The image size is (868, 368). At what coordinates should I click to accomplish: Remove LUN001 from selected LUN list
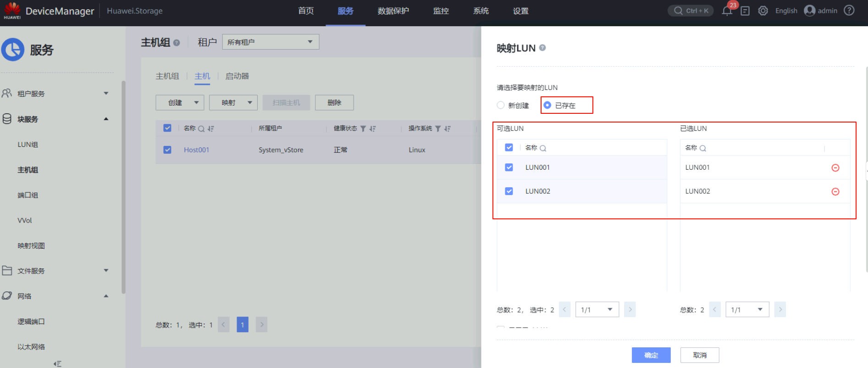[x=835, y=168]
